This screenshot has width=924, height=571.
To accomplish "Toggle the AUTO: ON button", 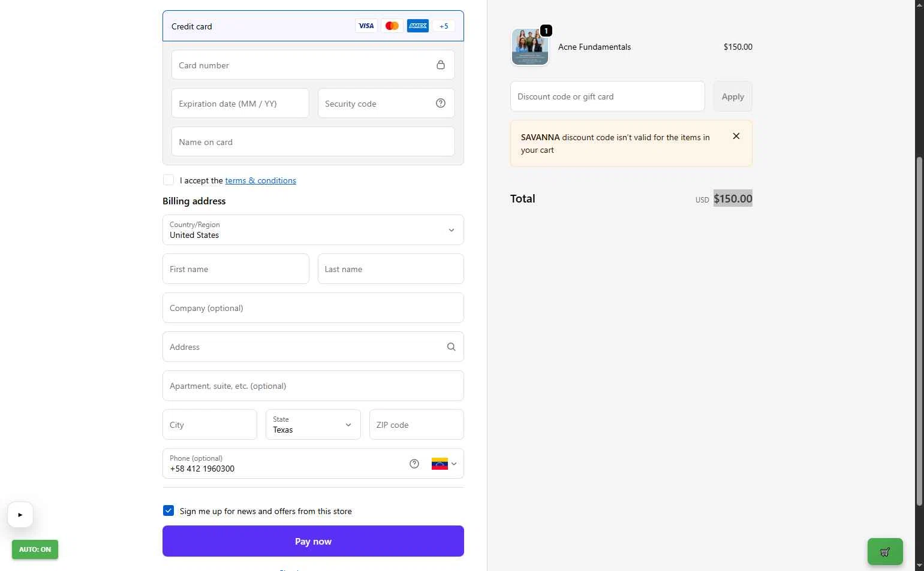I will click(x=35, y=549).
